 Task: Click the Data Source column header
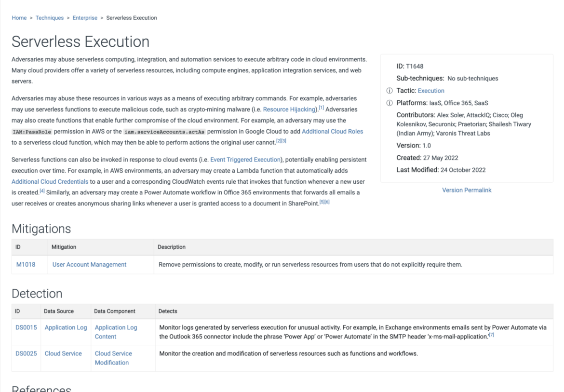[59, 311]
